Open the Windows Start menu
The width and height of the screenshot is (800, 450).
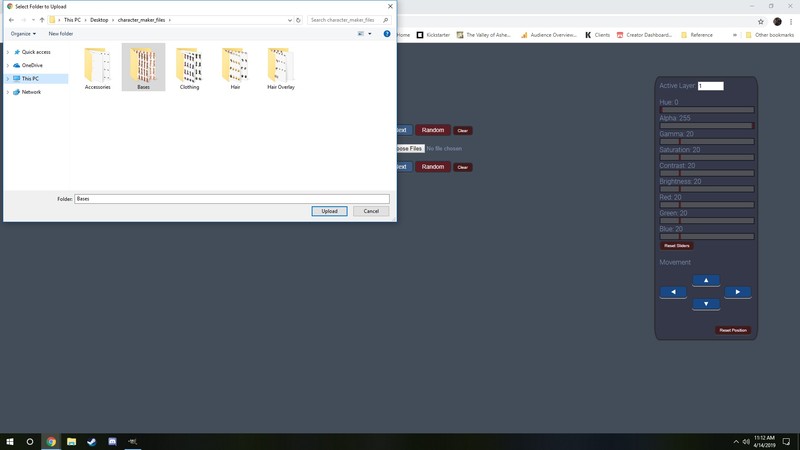click(x=10, y=441)
